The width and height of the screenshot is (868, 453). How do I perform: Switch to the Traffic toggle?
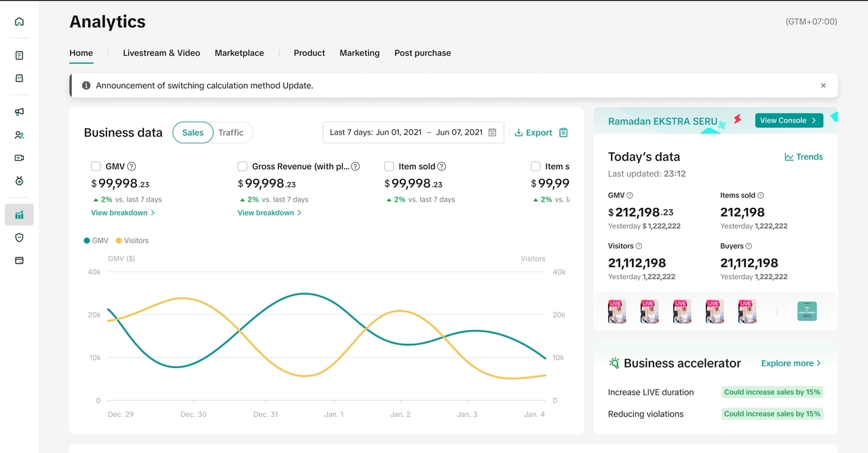point(231,132)
